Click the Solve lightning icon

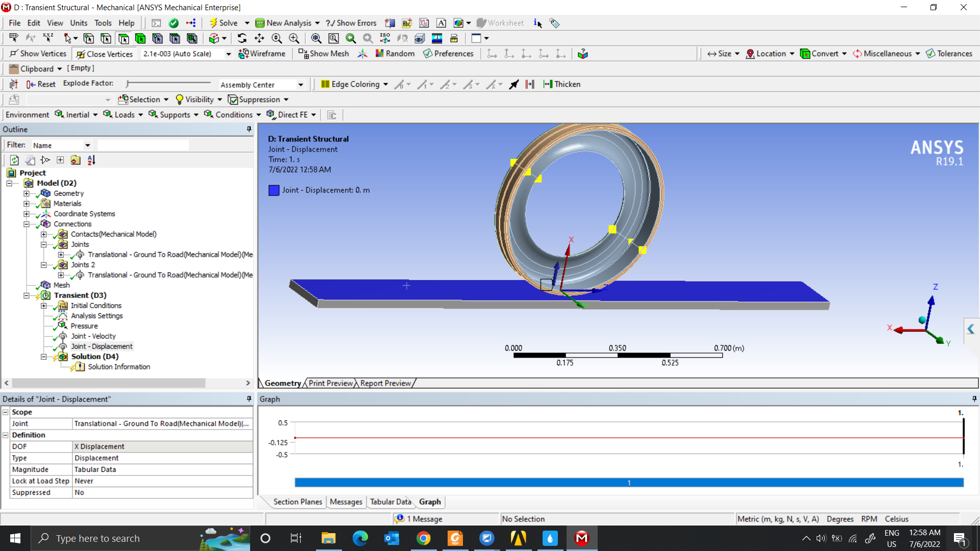tap(213, 23)
